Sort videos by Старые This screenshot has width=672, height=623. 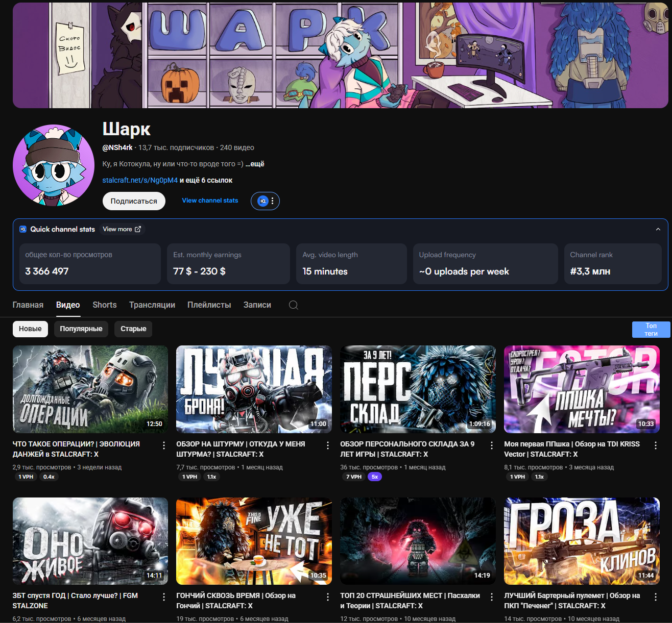133,329
